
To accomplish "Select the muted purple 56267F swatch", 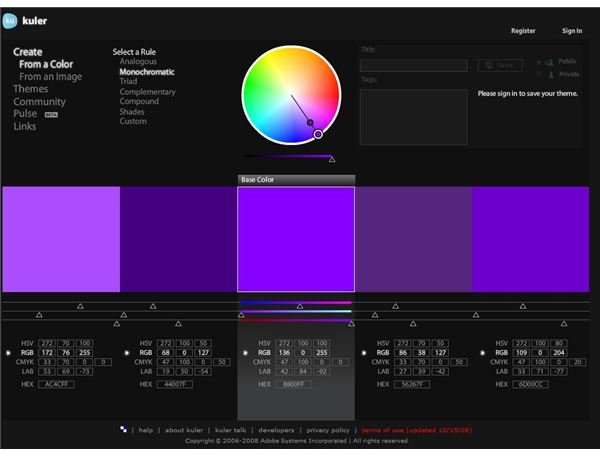I will point(413,239).
